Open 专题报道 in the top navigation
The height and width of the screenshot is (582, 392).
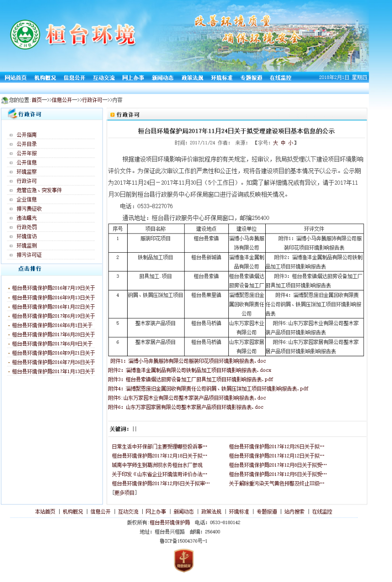(x=251, y=78)
